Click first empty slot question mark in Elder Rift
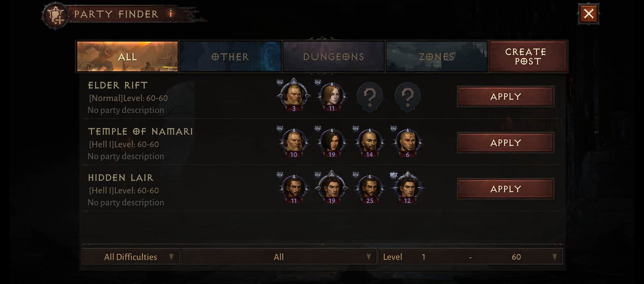Viewport: 644px width, 284px height. (369, 97)
